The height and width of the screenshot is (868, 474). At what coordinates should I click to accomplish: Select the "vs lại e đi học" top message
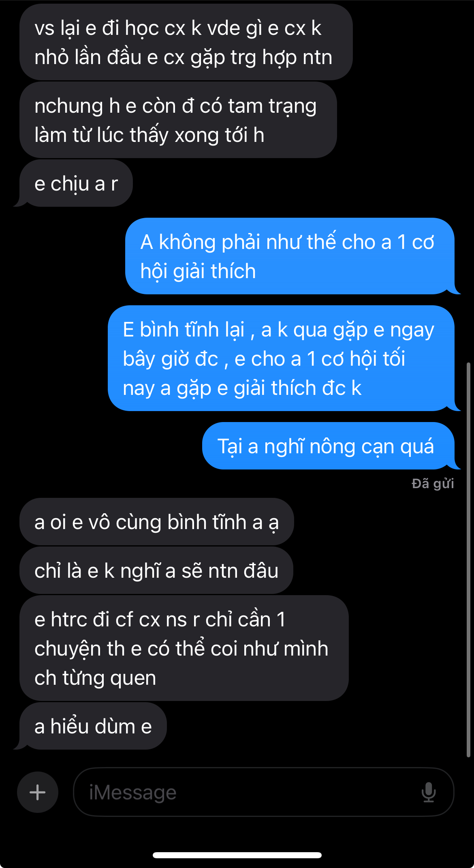(x=186, y=42)
